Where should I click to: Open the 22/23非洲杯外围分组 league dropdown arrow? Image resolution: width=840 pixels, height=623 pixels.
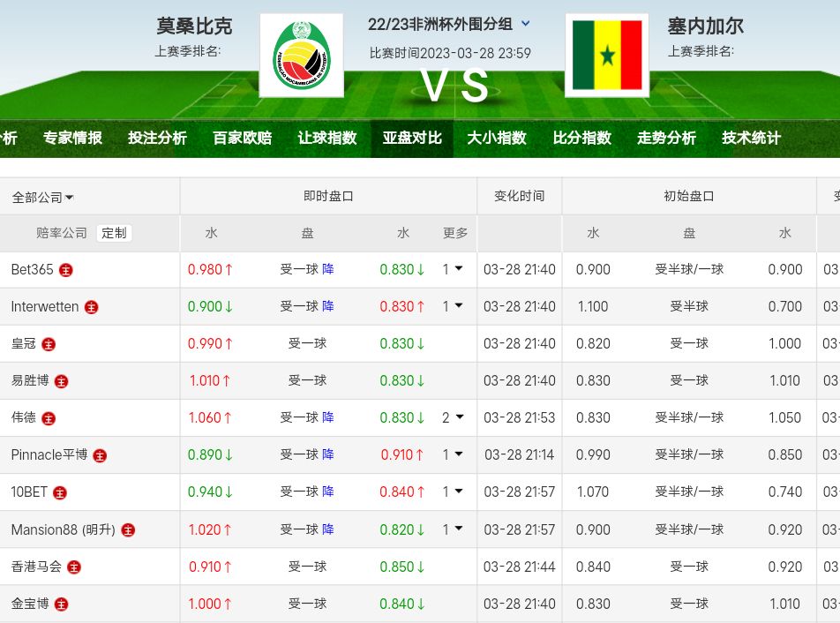click(526, 25)
